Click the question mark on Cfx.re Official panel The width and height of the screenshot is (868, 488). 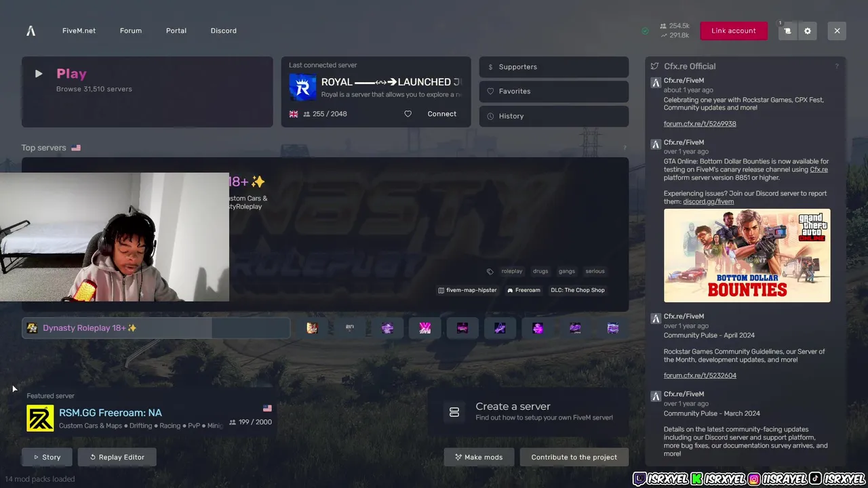836,66
